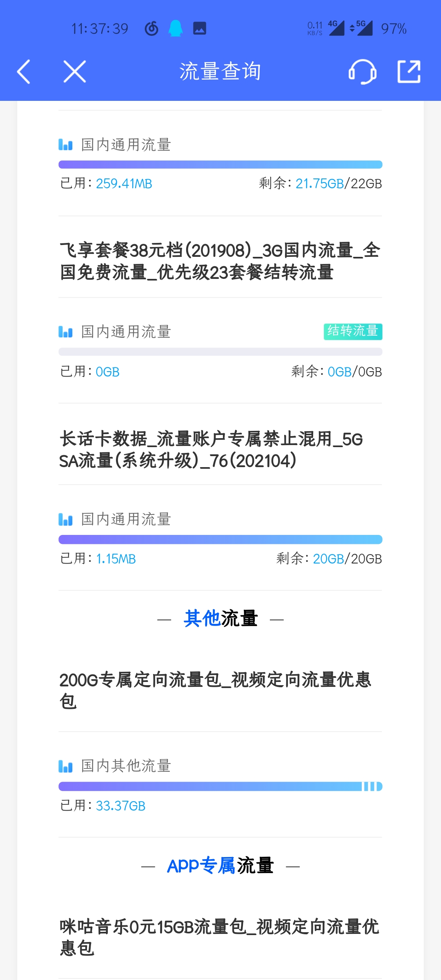Open the 长话卡数据 5G SA package entry
Viewport: 441px width, 980px height.
pos(212,450)
